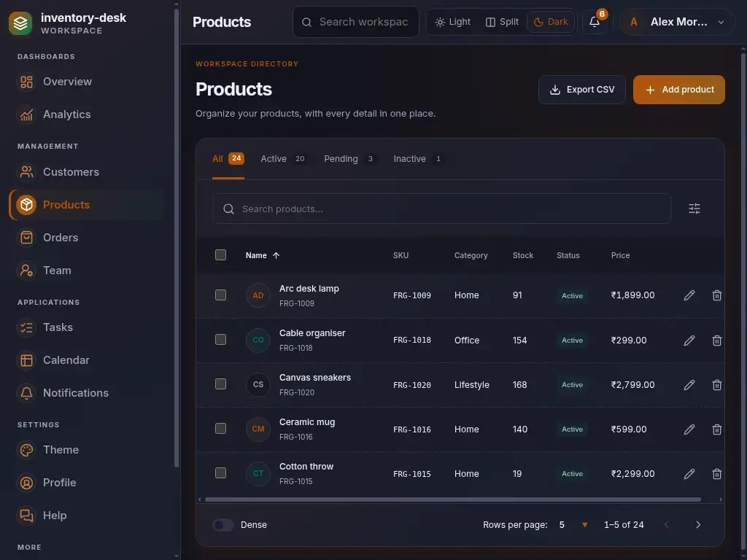Sort table by Stock column header
747x560 pixels.
pos(522,255)
